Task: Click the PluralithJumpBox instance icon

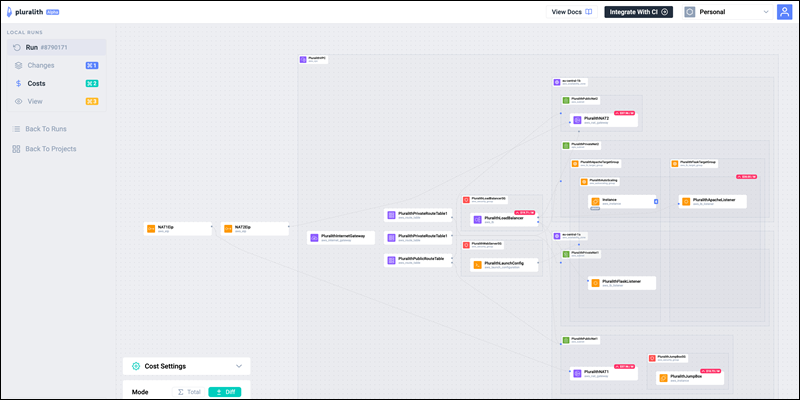Action: (663, 378)
